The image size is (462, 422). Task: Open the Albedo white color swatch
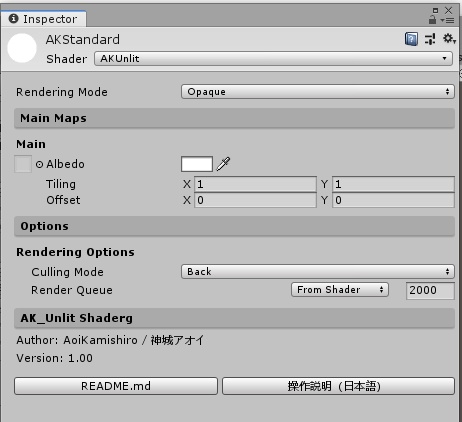(197, 164)
